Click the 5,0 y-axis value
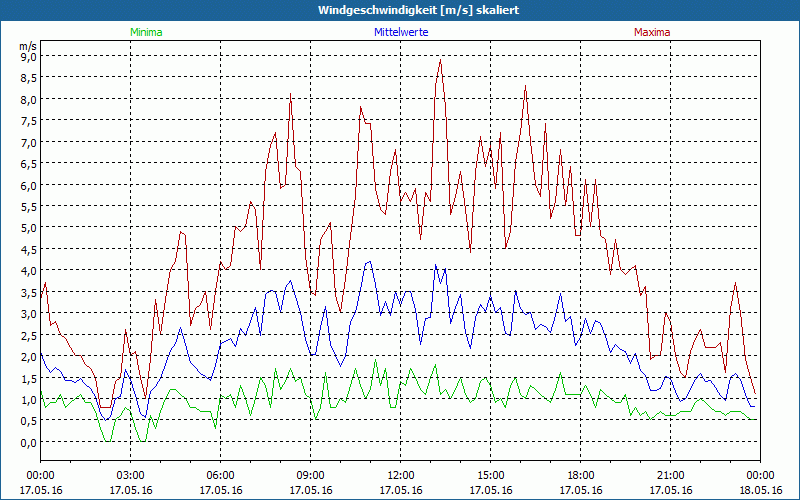This screenshot has height=500, width=800. [29, 228]
